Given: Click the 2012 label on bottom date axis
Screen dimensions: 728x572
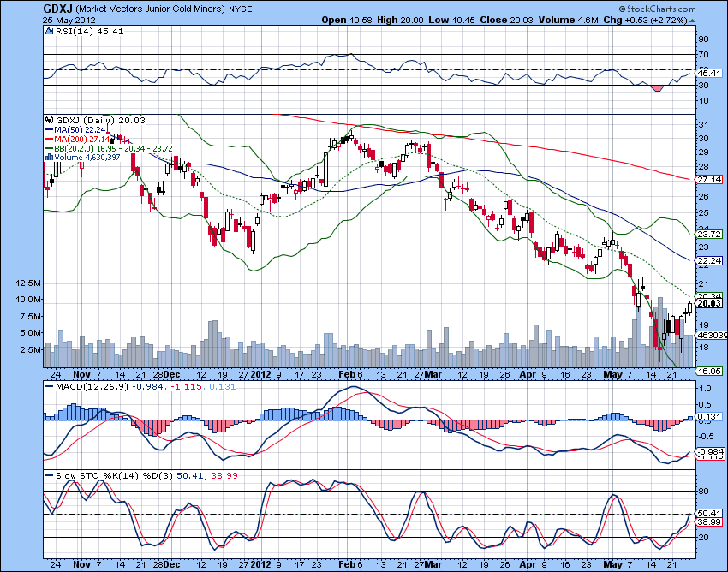Looking at the screenshot, I should click(x=260, y=564).
